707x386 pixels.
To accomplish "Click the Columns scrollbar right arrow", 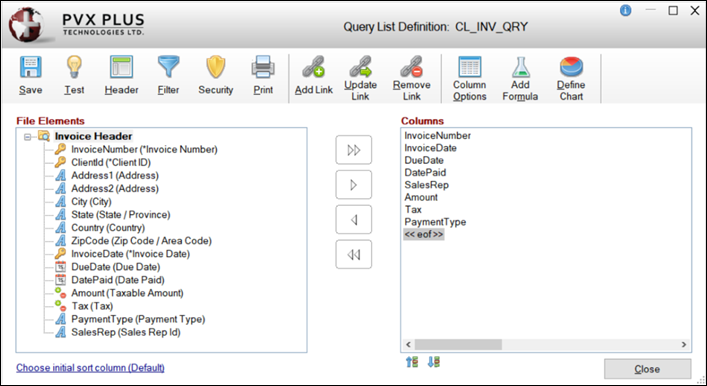I will [x=684, y=345].
